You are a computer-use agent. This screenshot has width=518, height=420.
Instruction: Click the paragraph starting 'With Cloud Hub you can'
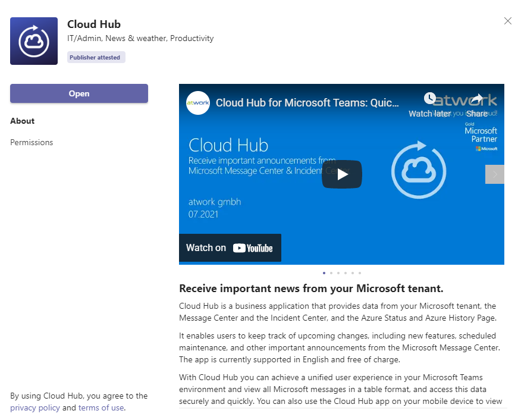341,389
